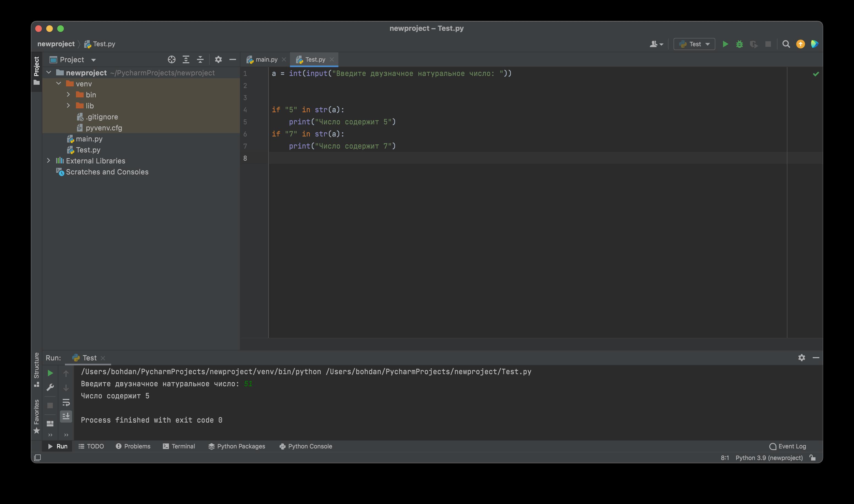Open the Problems tool window
The width and height of the screenshot is (854, 504).
(x=133, y=446)
